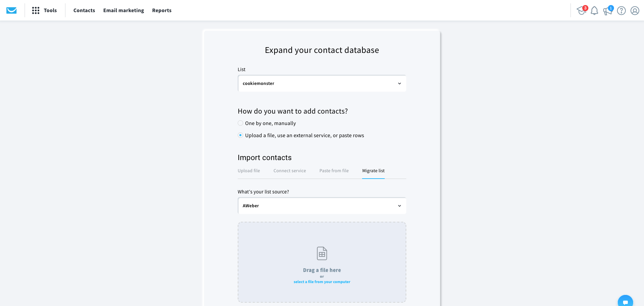
Task: Open the Email marketing menu
Action: coord(124,10)
